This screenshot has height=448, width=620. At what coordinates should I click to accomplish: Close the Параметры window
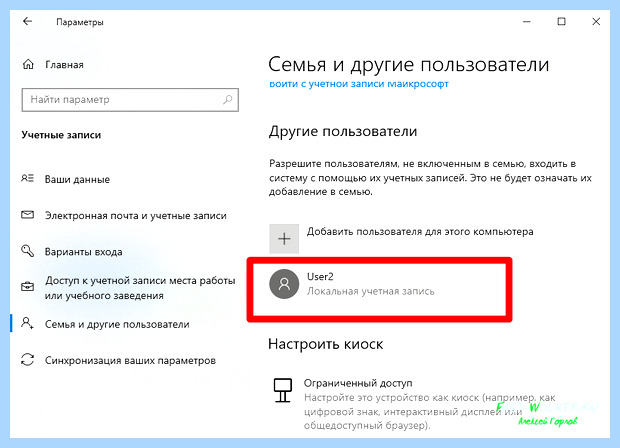pyautogui.click(x=596, y=22)
